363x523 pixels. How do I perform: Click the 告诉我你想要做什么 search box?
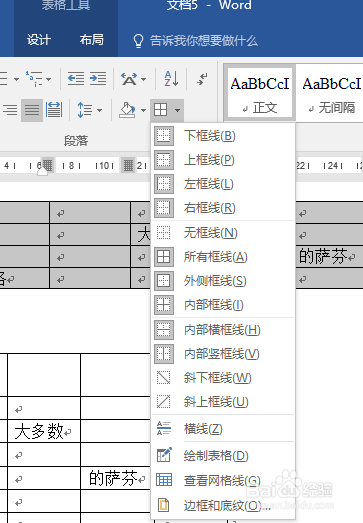204,41
